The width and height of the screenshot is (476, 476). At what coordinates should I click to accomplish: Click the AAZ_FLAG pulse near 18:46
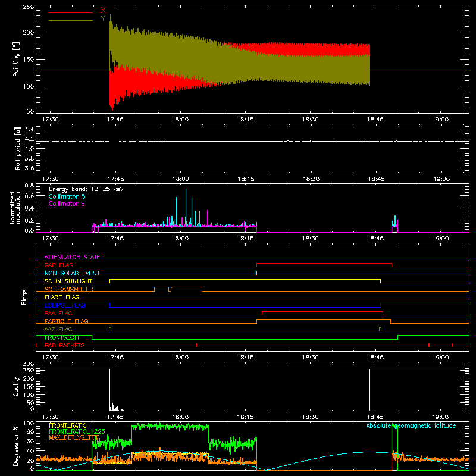[380, 330]
